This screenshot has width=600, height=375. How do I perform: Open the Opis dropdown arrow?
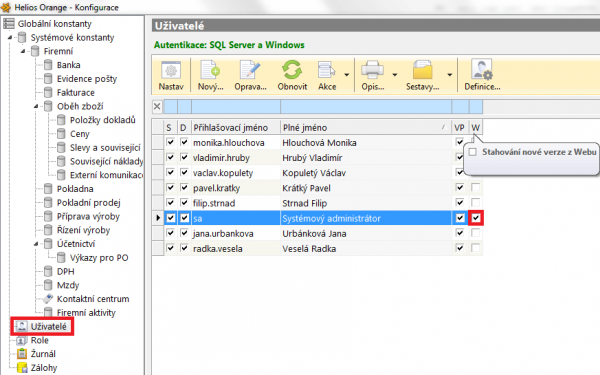(x=395, y=75)
